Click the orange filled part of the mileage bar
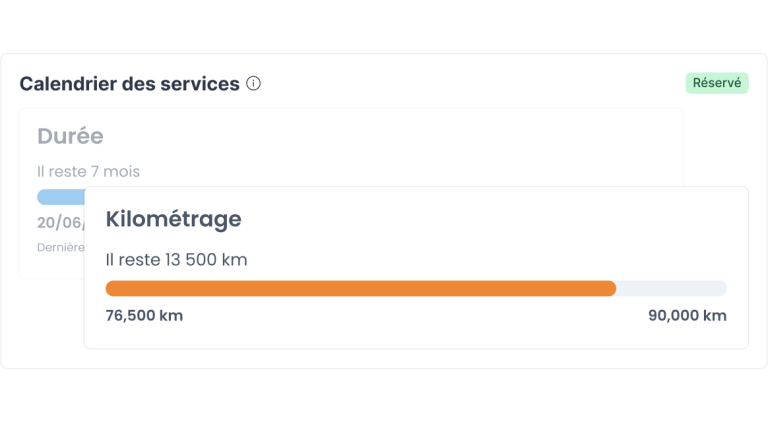The image size is (768, 422). coord(360,288)
